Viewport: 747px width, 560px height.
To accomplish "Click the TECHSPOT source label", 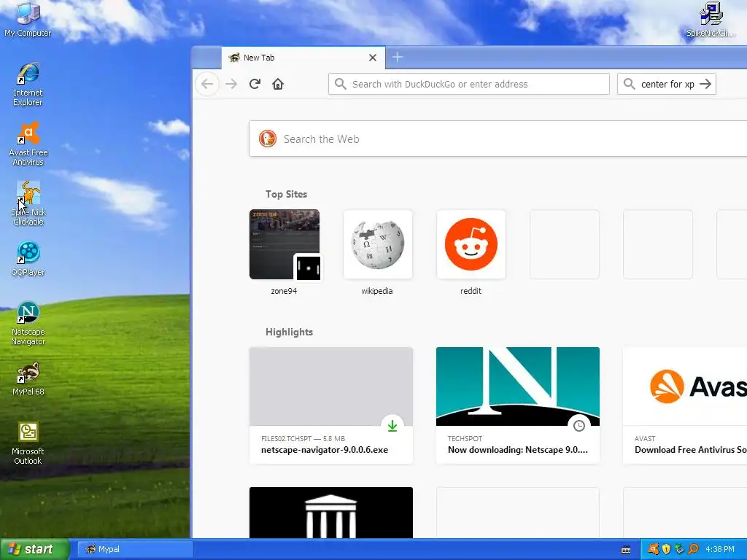I will 465,438.
